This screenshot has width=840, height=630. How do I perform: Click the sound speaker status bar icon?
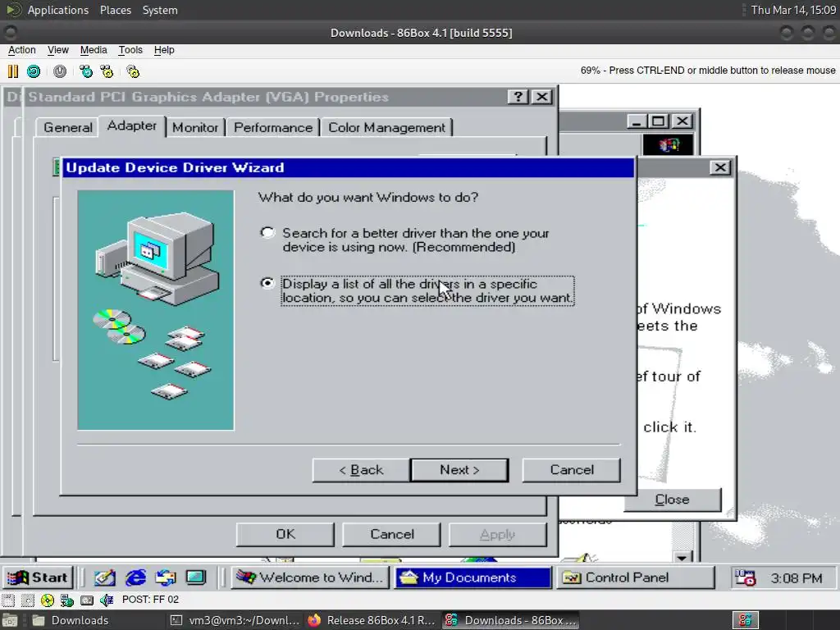(x=107, y=600)
